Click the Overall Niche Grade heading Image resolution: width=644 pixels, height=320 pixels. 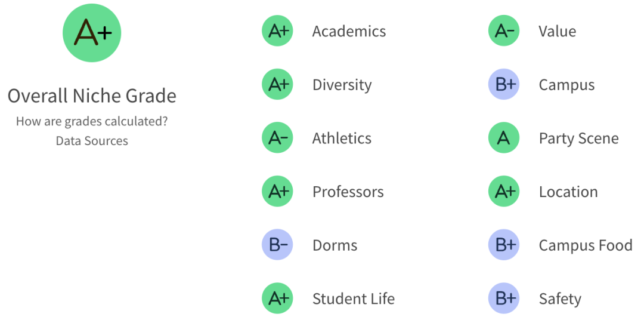(92, 96)
